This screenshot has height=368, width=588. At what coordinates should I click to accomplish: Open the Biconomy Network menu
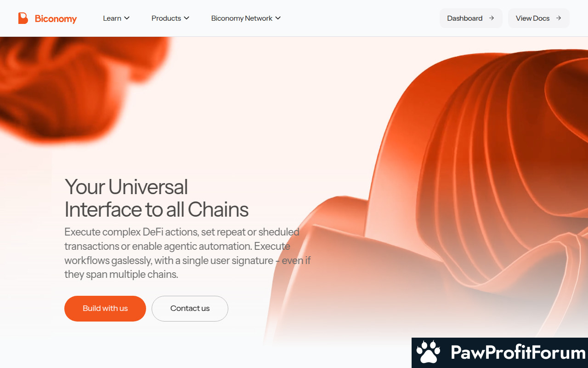point(246,18)
